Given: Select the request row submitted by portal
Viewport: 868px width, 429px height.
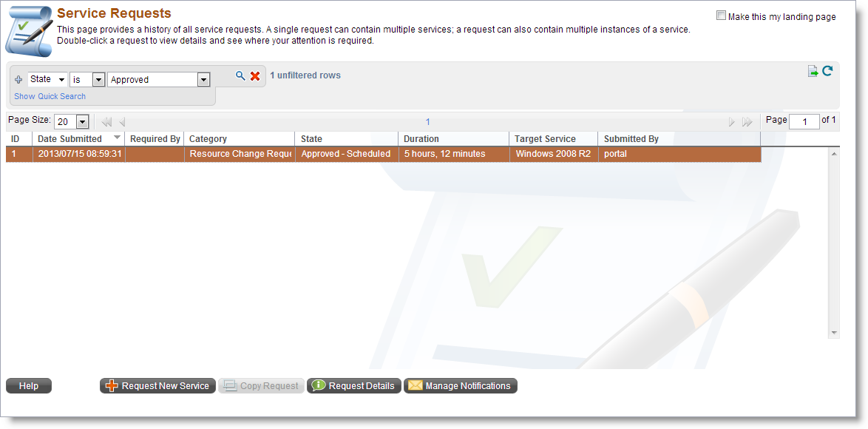Looking at the screenshot, I should click(x=370, y=154).
